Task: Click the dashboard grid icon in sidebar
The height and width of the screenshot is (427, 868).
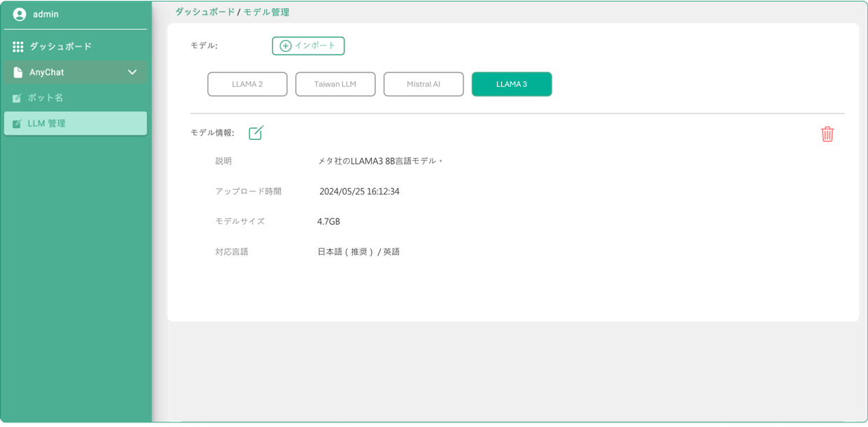Action: pyautogui.click(x=18, y=46)
